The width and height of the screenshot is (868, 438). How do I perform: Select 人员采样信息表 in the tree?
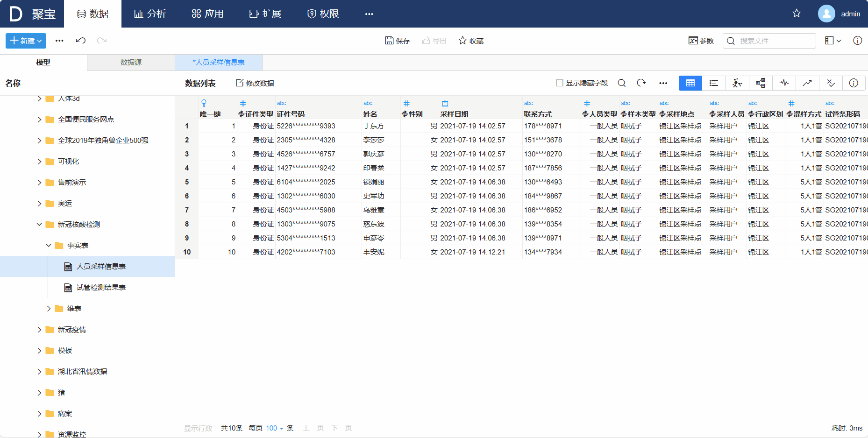[87, 267]
